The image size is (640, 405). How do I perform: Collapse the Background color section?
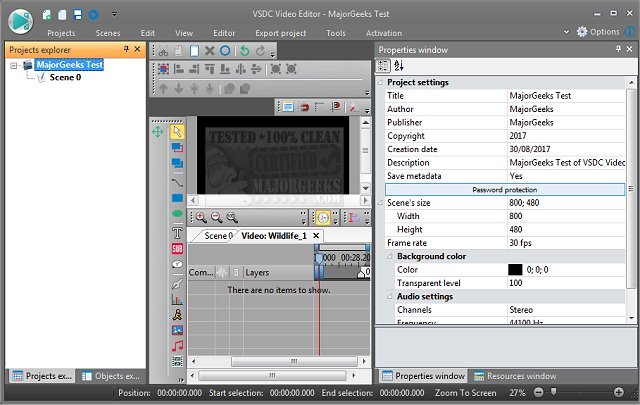(390, 256)
